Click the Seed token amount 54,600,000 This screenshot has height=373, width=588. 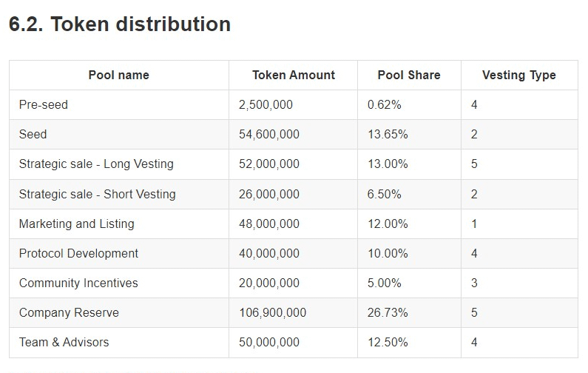pos(269,135)
